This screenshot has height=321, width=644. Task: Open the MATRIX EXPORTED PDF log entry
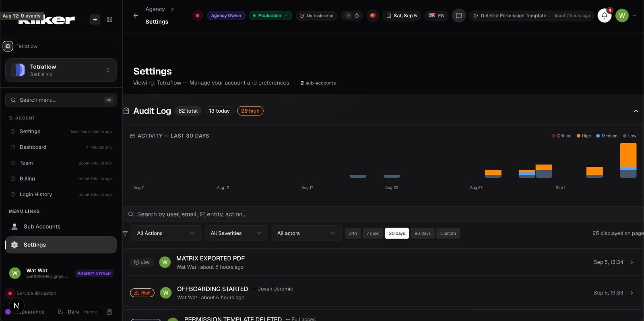click(383, 262)
